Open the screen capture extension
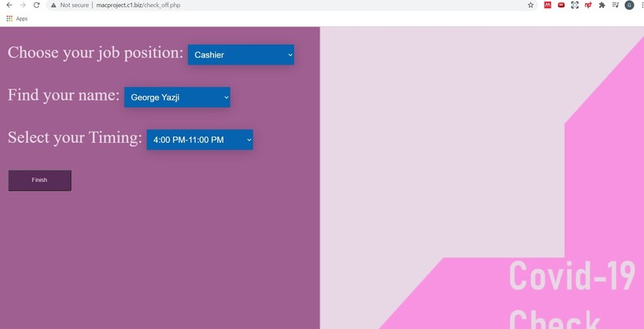The height and width of the screenshot is (329, 644). [574, 6]
